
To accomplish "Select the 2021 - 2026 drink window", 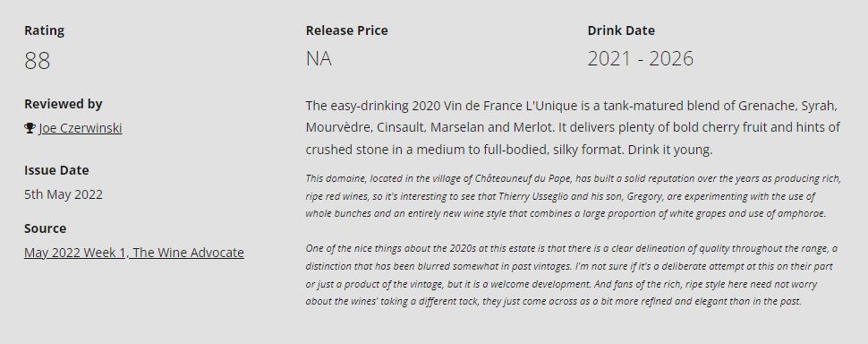I will point(640,59).
